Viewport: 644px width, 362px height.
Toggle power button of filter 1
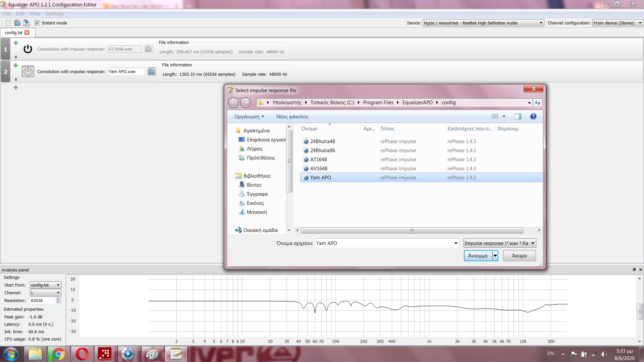28,49
